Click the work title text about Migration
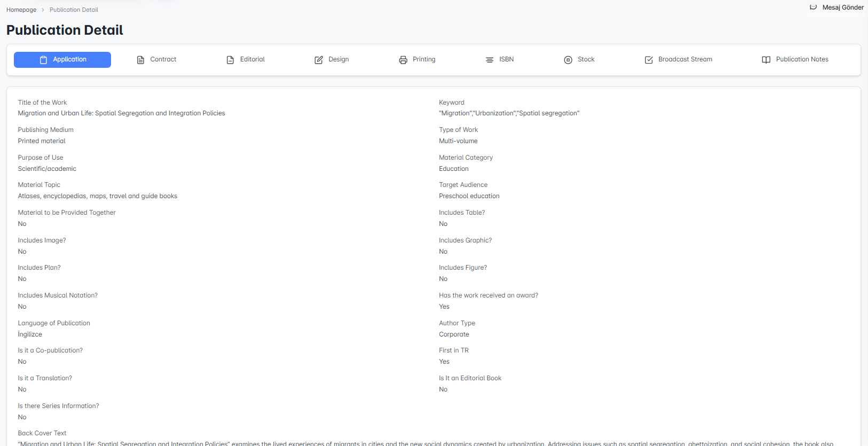 [x=121, y=113]
